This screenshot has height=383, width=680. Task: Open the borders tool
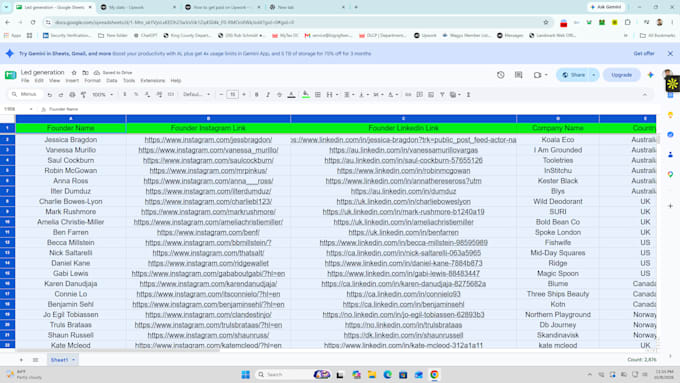317,95
